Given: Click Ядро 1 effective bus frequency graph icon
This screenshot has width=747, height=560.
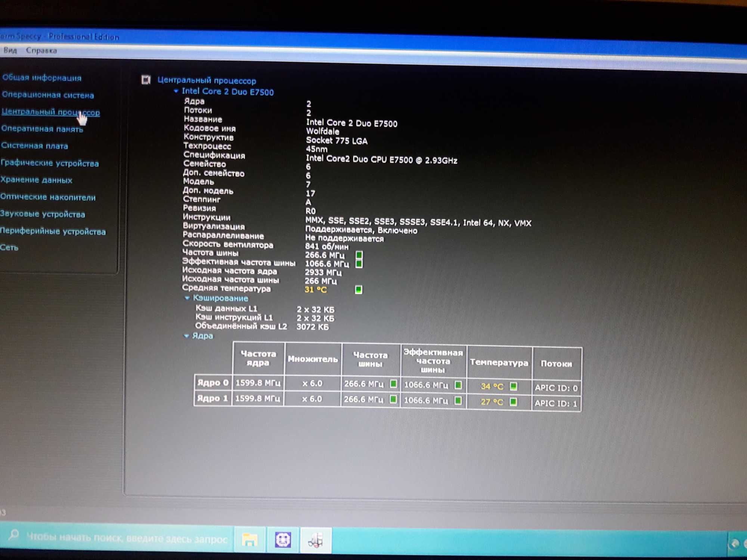Looking at the screenshot, I should click(x=458, y=401).
